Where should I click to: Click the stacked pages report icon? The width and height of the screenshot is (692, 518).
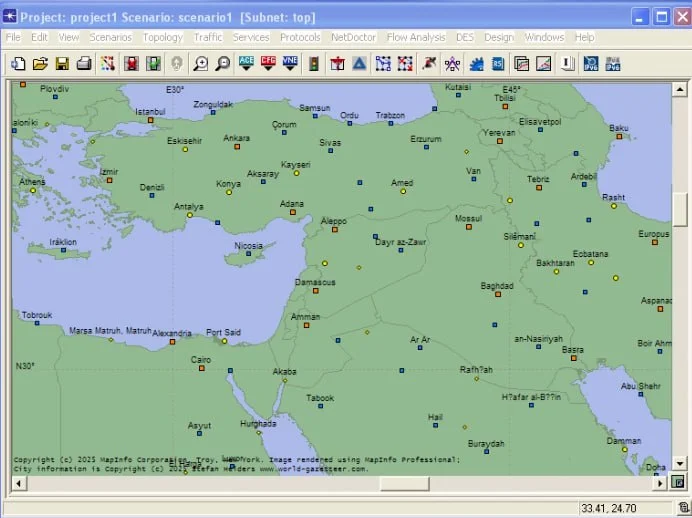568,64
